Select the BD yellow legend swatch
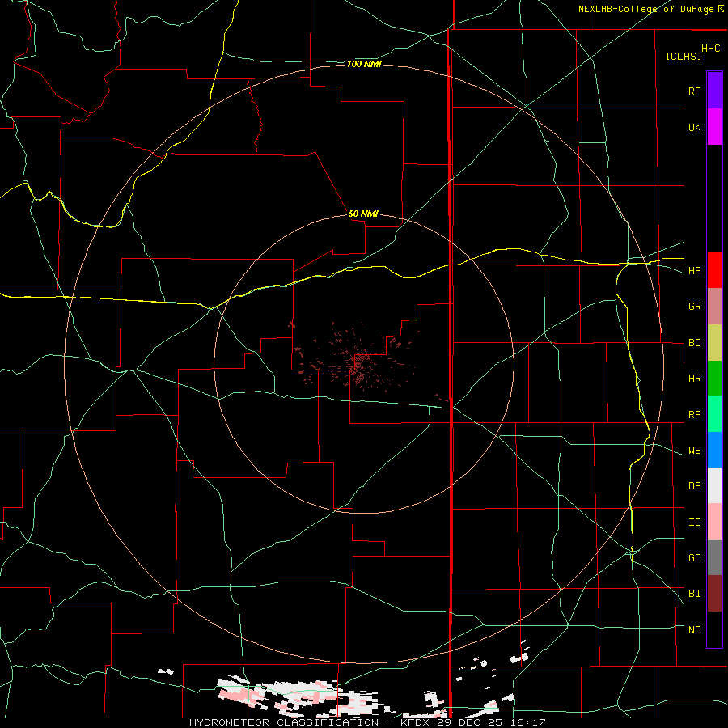 click(x=714, y=343)
